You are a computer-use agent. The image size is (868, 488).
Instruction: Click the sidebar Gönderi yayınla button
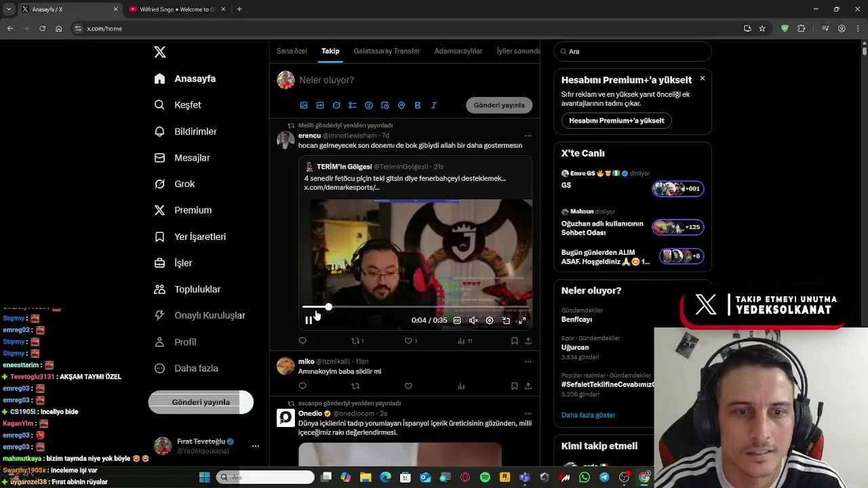pos(201,402)
